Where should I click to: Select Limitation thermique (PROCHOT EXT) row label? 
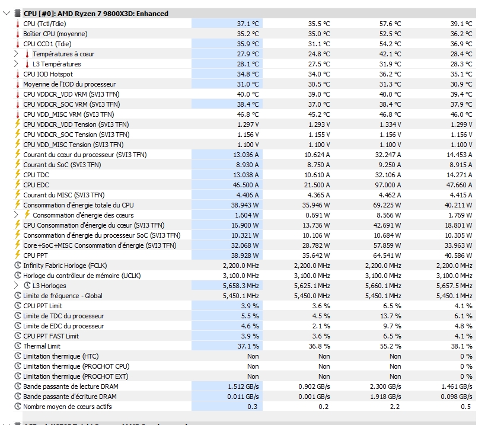point(75,376)
